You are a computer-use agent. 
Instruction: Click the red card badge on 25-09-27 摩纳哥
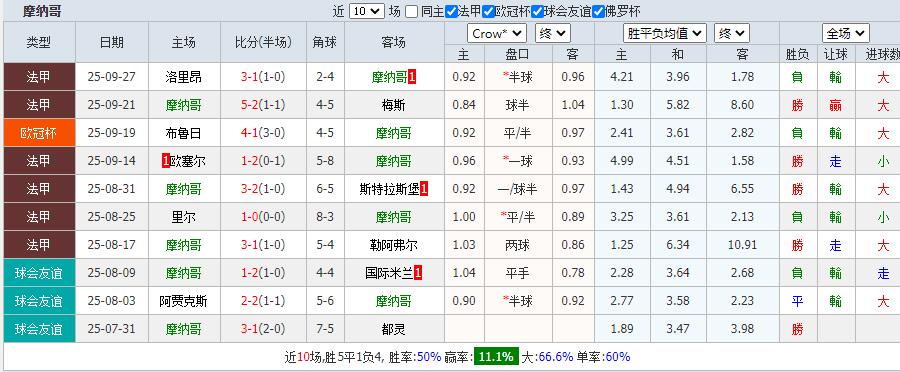tap(412, 77)
